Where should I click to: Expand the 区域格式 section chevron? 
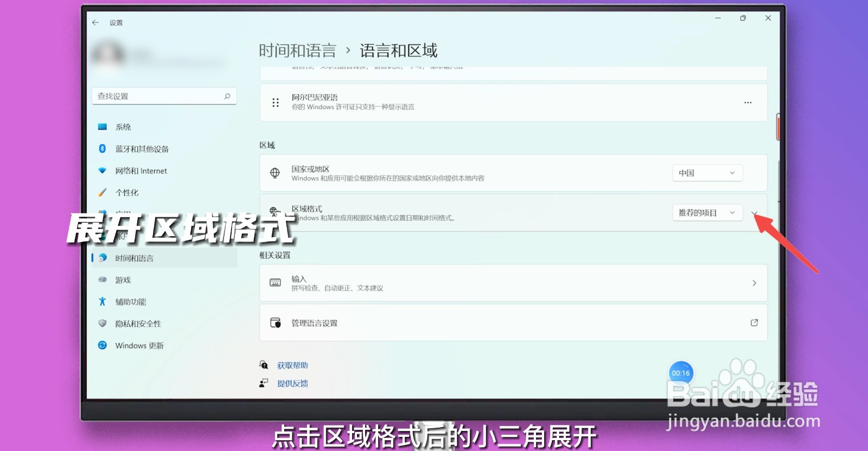pos(754,213)
